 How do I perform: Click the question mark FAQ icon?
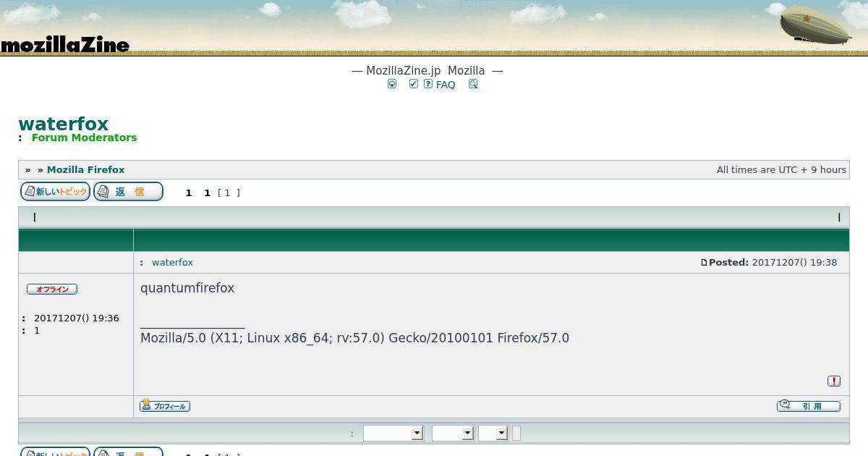coord(428,84)
